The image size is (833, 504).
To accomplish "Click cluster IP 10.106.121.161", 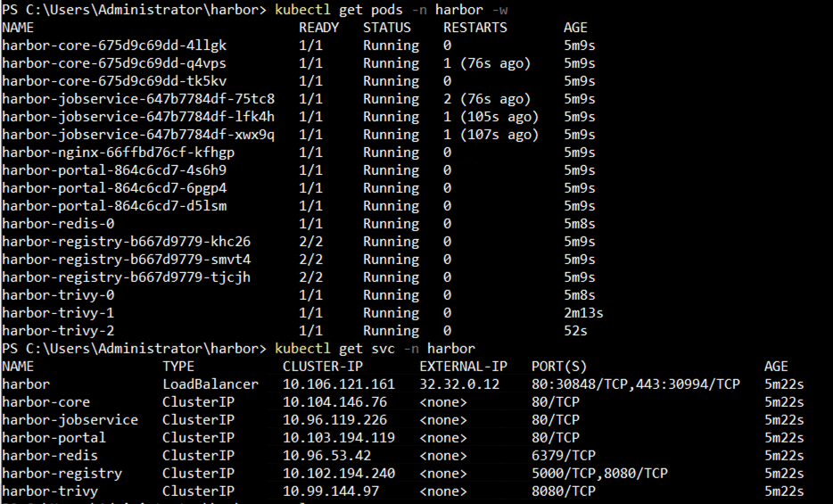I will click(x=339, y=384).
